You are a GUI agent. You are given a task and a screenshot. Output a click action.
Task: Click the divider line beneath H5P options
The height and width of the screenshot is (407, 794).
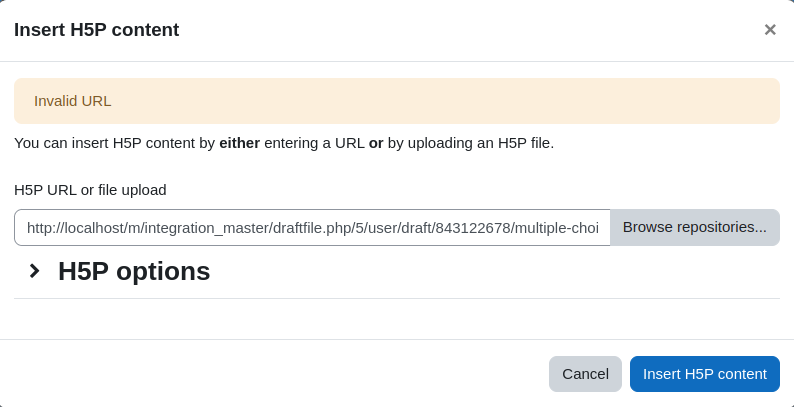(397, 299)
